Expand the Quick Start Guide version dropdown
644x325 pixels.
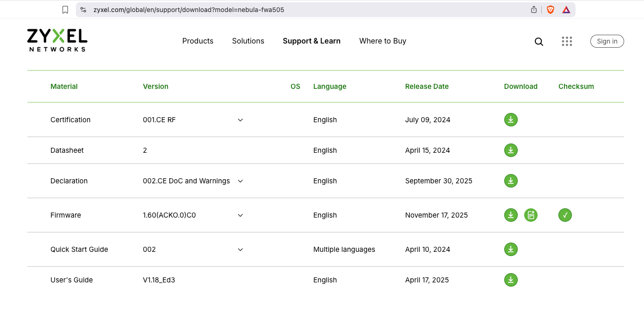(240, 250)
